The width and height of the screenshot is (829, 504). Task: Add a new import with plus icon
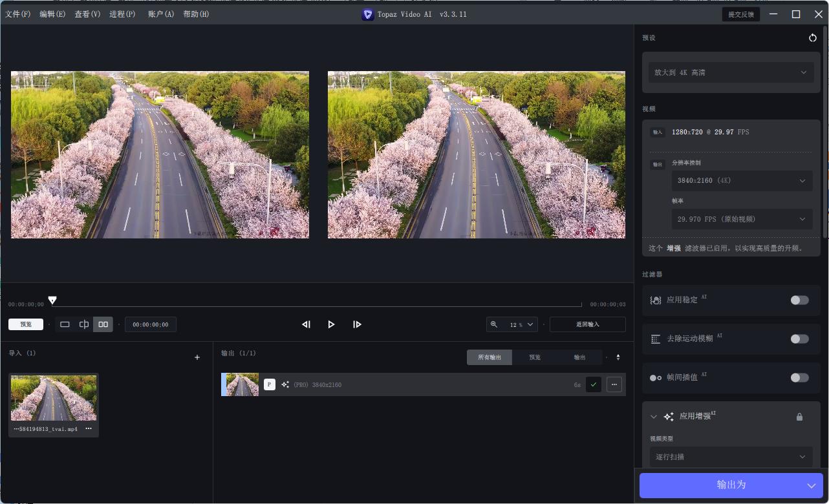(x=197, y=357)
